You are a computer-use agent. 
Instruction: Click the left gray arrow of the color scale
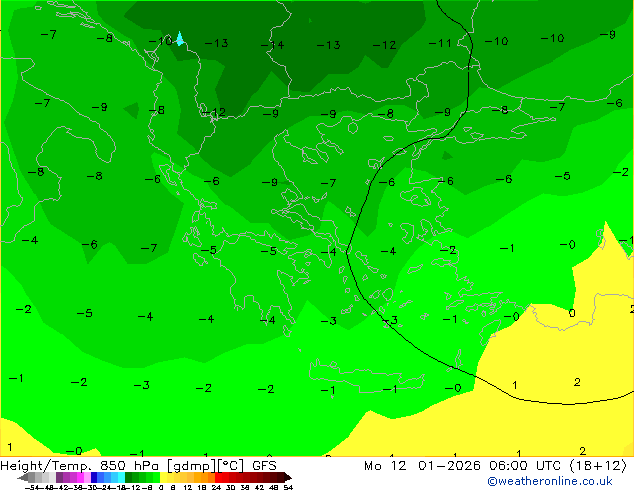point(23,477)
